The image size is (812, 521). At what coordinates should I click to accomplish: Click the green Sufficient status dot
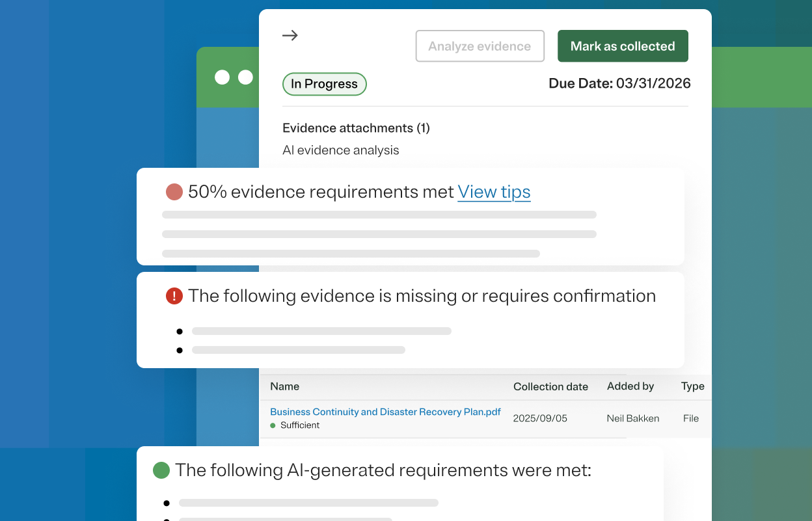(274, 425)
